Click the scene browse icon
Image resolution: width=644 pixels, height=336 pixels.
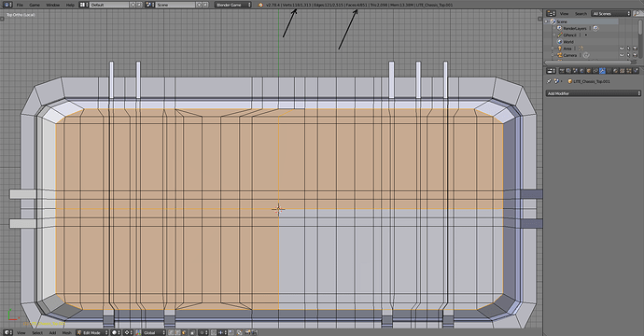pyautogui.click(x=150, y=5)
